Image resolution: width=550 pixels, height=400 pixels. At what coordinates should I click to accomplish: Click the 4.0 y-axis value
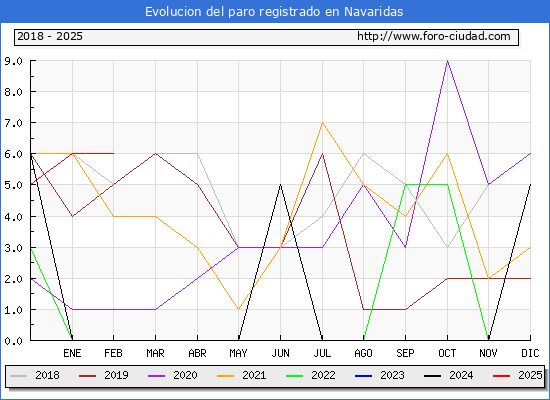click(x=13, y=216)
